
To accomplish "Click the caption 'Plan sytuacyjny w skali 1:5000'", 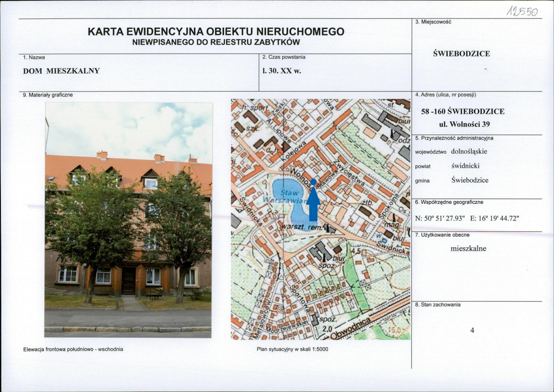I will 292,349.
